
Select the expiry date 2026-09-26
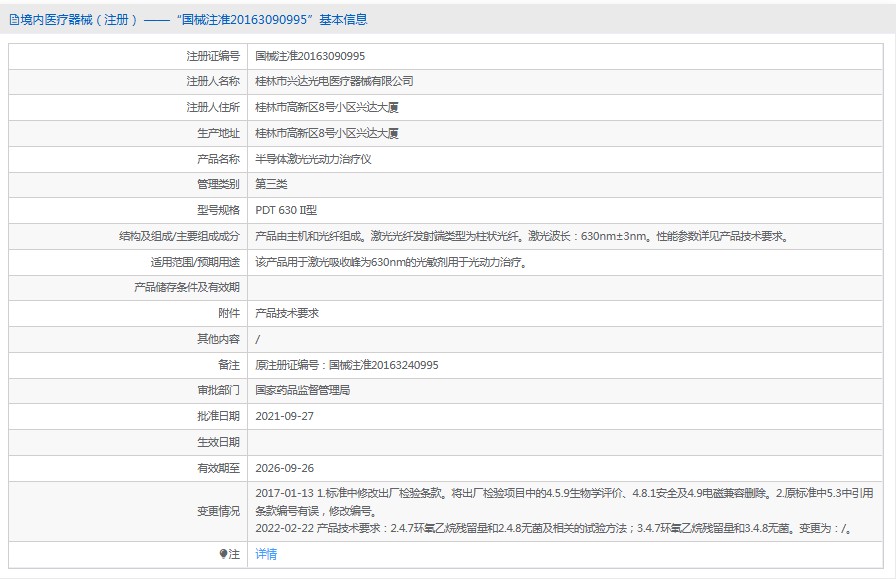point(285,468)
